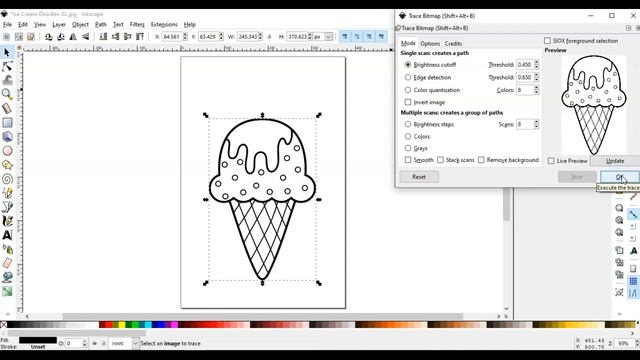This screenshot has width=640, height=360.
Task: Switch to Credits tab in Trace Bitmap
Action: point(453,43)
